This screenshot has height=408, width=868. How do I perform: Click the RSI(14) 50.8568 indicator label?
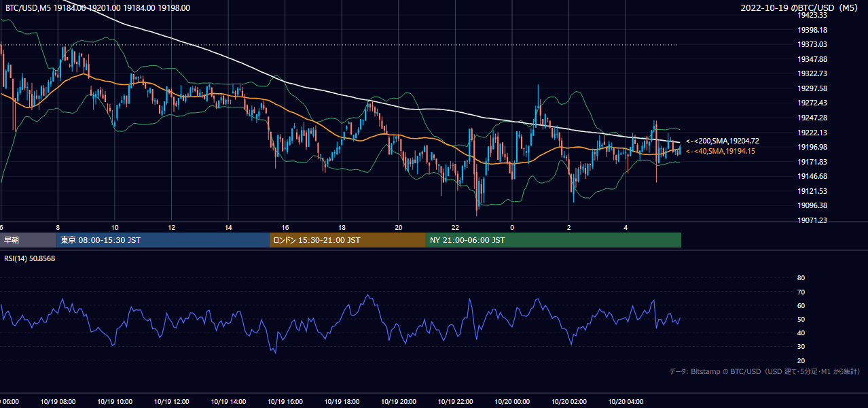coord(30,258)
